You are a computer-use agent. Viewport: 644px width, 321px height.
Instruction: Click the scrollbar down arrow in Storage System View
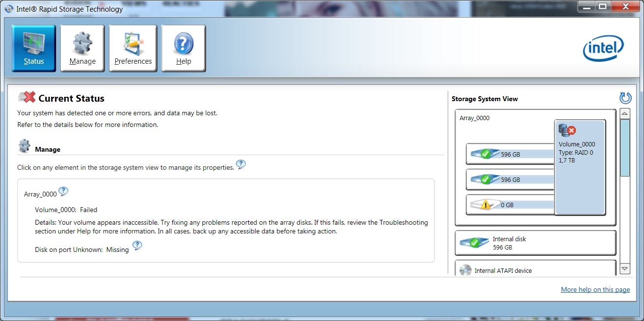[x=625, y=268]
